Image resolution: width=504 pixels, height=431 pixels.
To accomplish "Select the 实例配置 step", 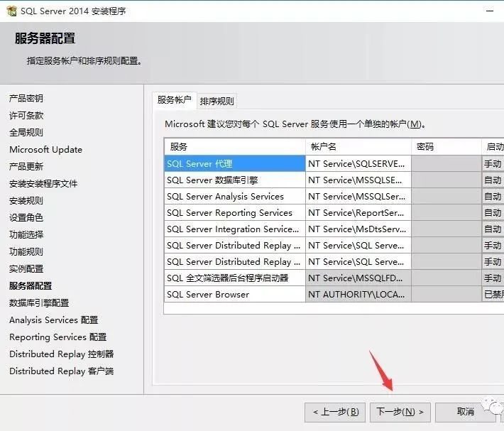I will point(26,268).
